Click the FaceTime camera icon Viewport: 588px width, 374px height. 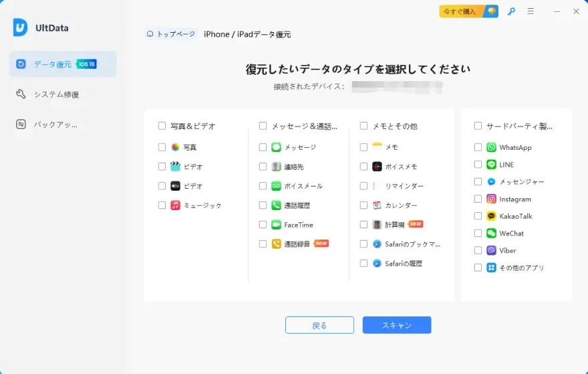pos(276,225)
